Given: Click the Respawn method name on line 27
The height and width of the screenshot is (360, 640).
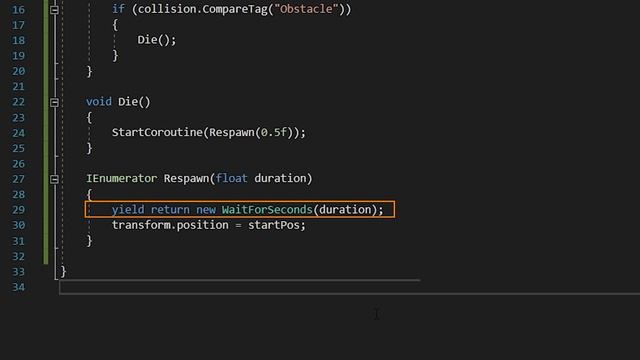Looking at the screenshot, I should 186,178.
